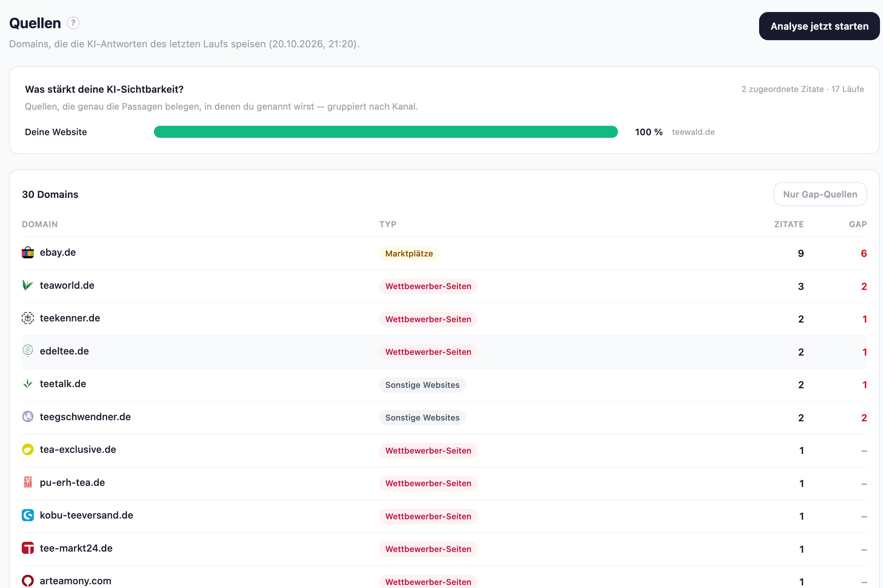Click the kobu-teeversand.de blue favicon
Viewport: 883px width, 588px height.
[x=28, y=515]
